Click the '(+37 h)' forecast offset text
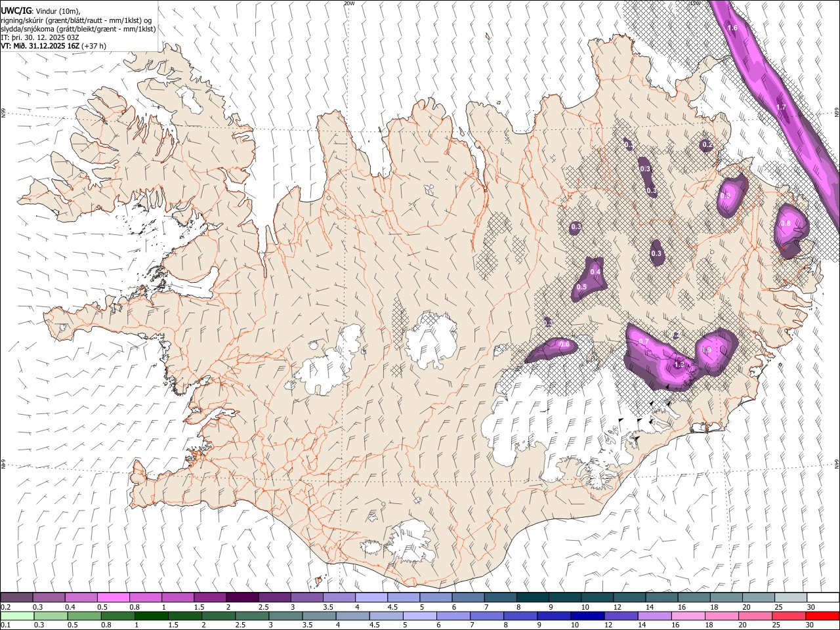 [94, 46]
